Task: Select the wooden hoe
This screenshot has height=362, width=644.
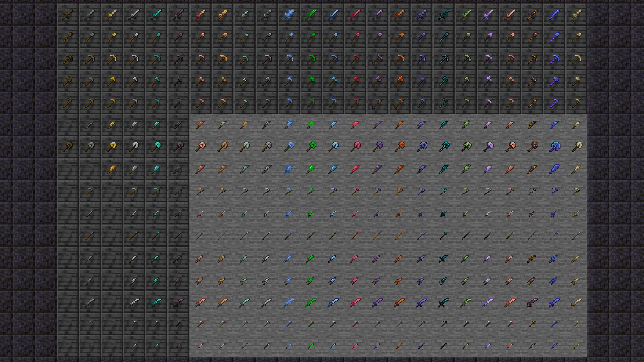Action: point(67,103)
